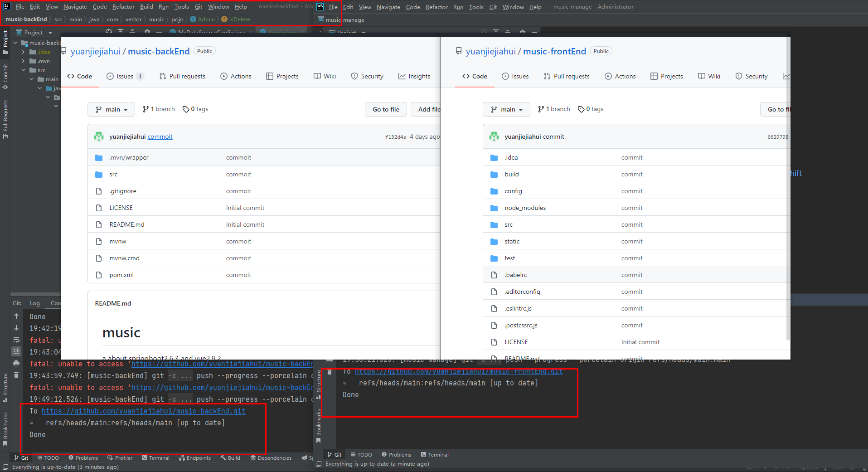The image size is (868, 472).
Task: Open the Endpoints tab in left IDE bottom bar
Action: (195, 457)
